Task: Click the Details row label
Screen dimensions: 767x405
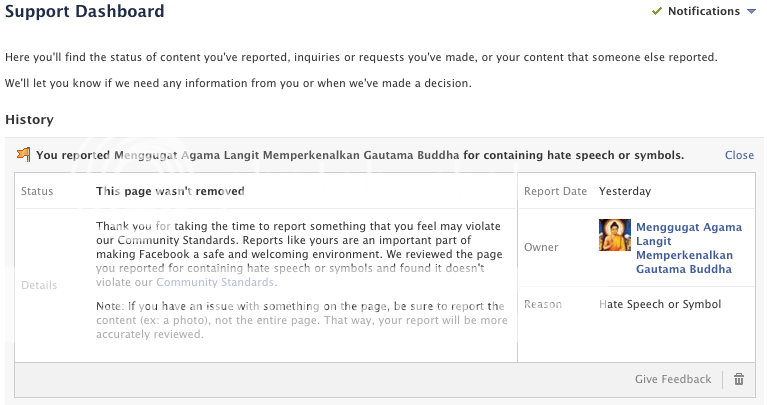Action: point(39,285)
